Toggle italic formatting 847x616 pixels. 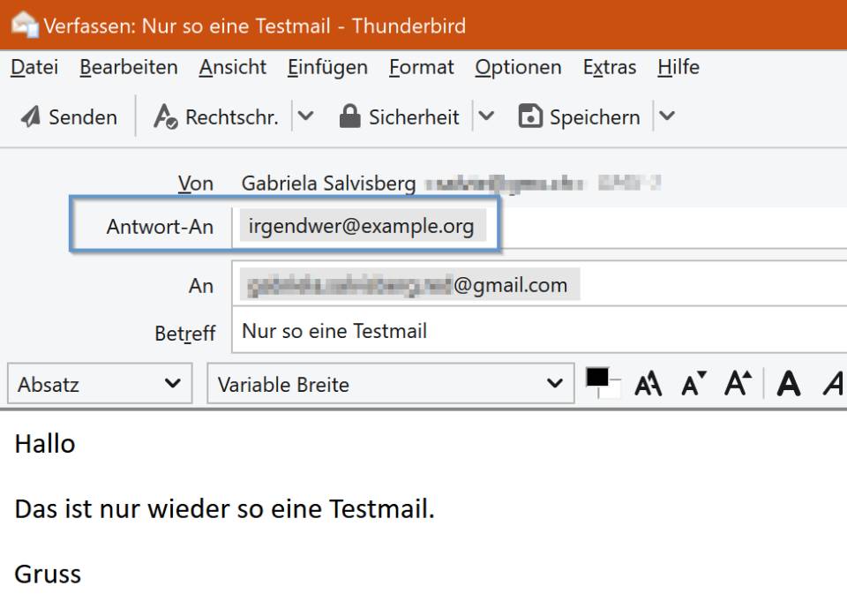(834, 384)
